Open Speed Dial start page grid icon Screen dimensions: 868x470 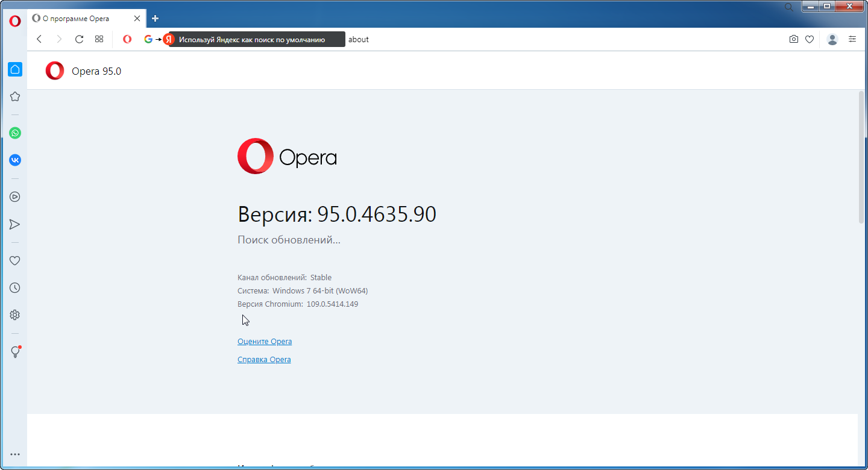(x=99, y=39)
